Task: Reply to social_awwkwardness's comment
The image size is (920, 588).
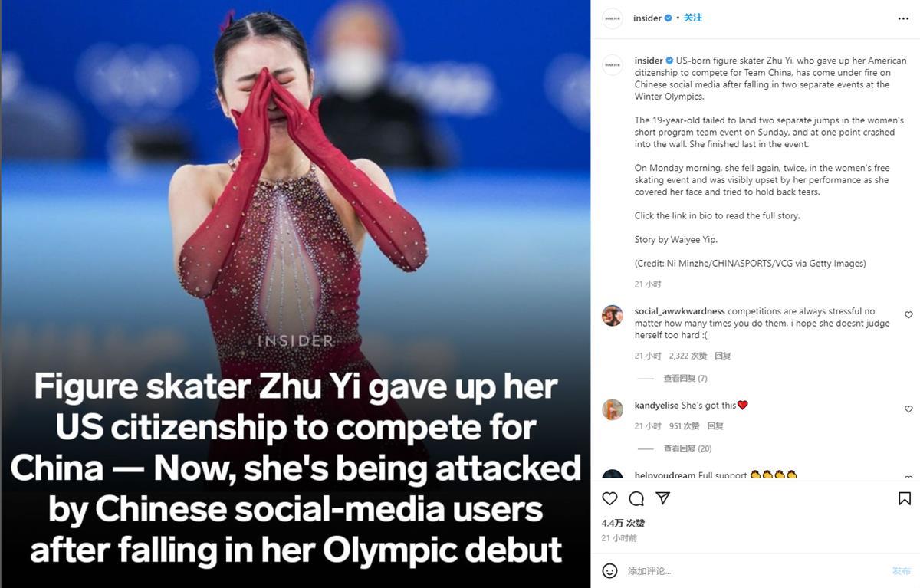Action: pos(723,356)
